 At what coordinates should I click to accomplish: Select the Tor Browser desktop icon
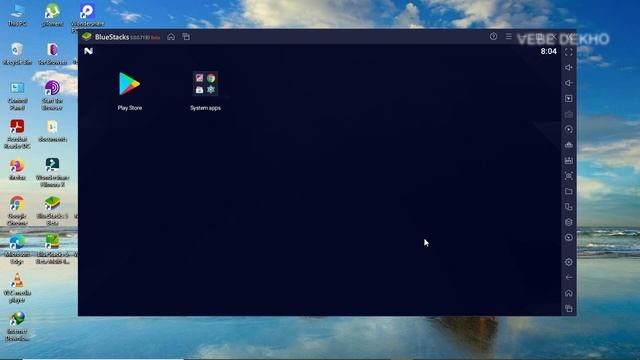coord(53,53)
